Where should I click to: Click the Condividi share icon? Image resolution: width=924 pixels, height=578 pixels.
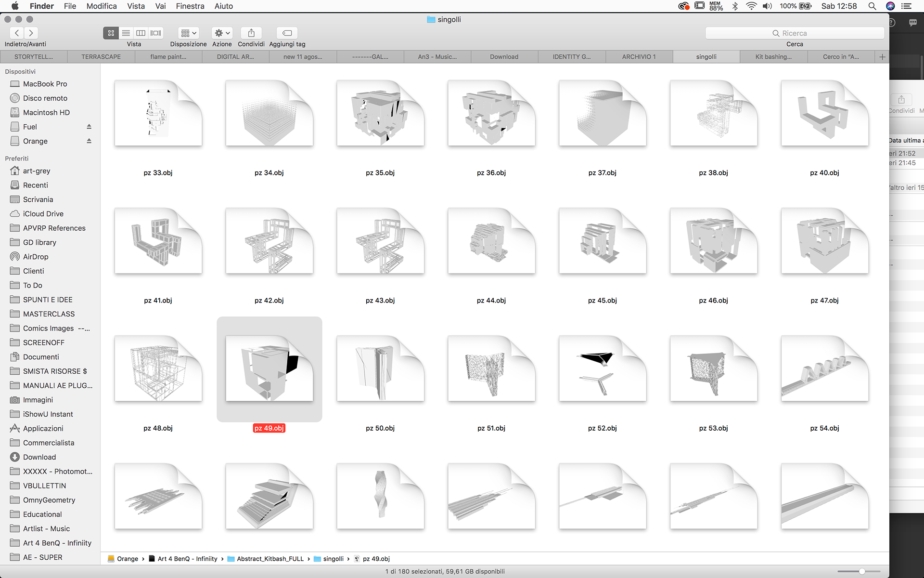pyautogui.click(x=251, y=33)
